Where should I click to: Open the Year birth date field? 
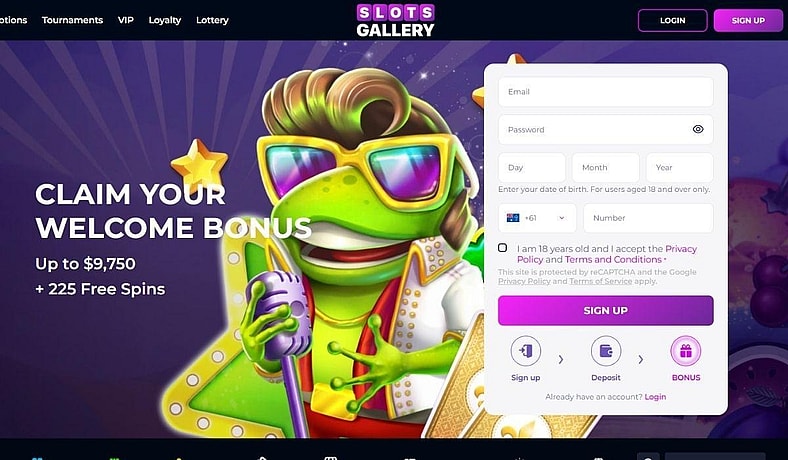(679, 167)
